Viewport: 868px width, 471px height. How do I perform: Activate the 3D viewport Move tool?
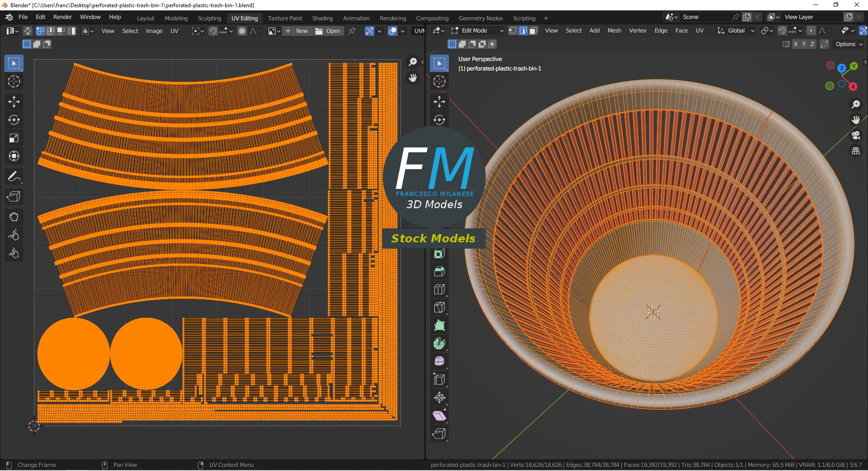[439, 102]
